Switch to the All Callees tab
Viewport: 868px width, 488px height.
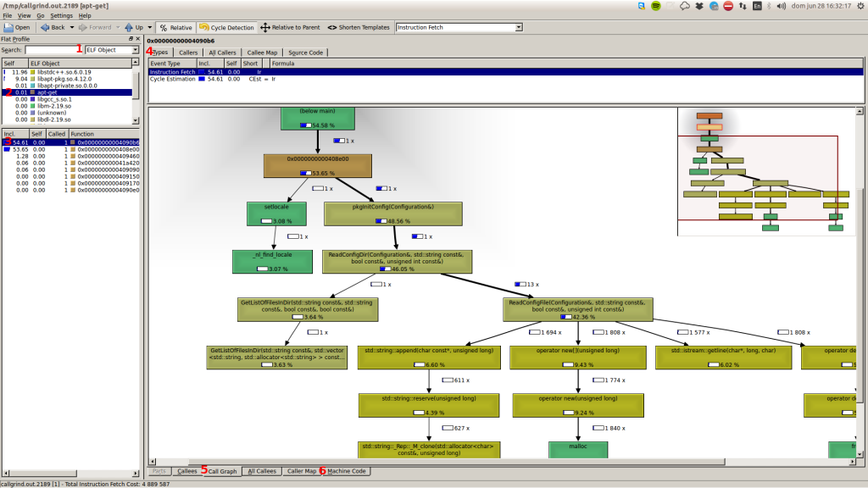(x=262, y=471)
